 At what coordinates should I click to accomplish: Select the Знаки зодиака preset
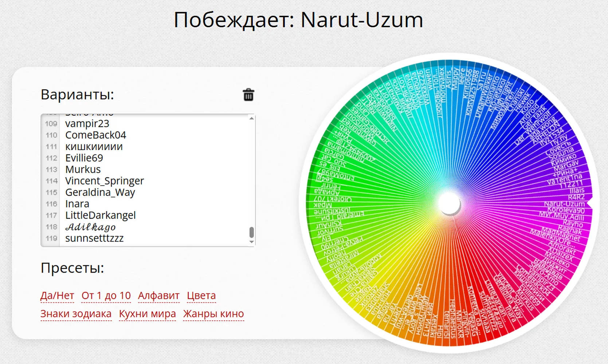click(76, 314)
